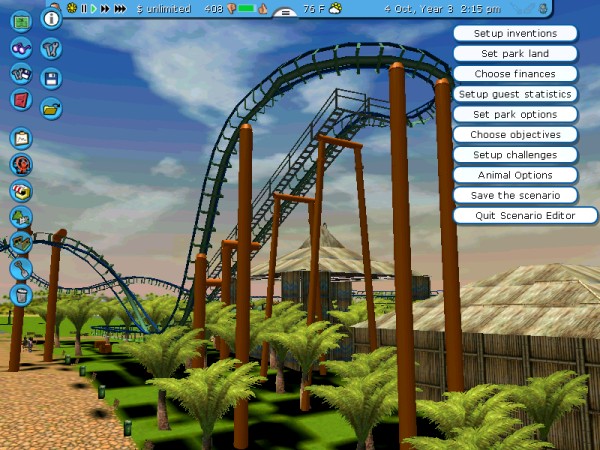Click the floppy disk save icon
Screen dimensions: 600x450
(x=51, y=79)
